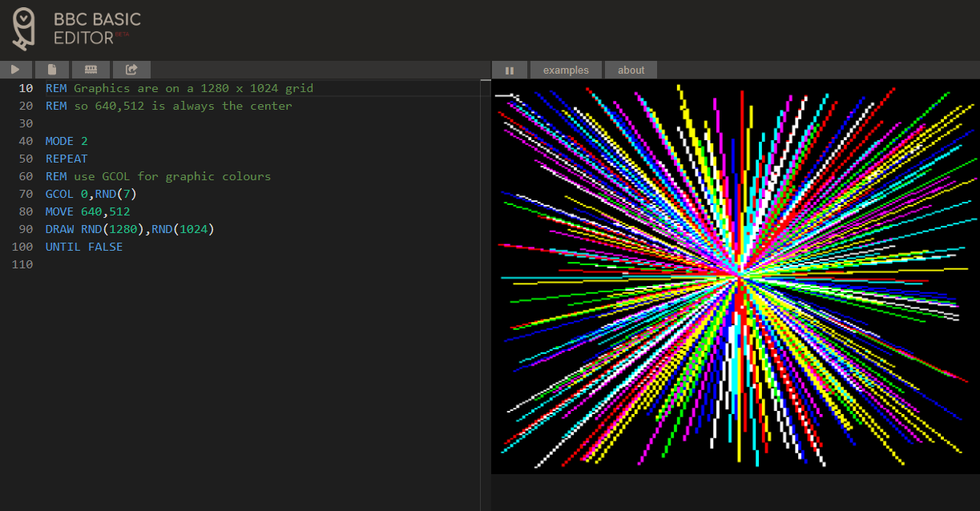Click the share/export icon
This screenshot has width=980, height=511.
coord(131,70)
